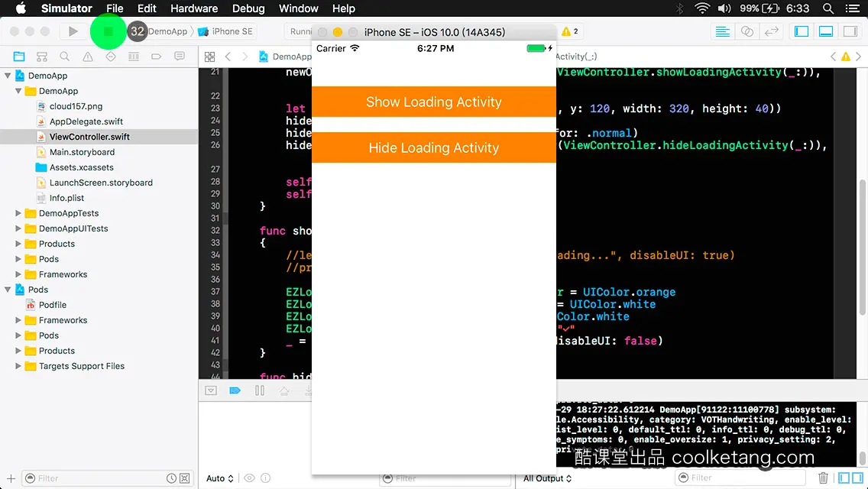
Task: Tap Show Loading Activity button in simulator
Action: pos(434,102)
